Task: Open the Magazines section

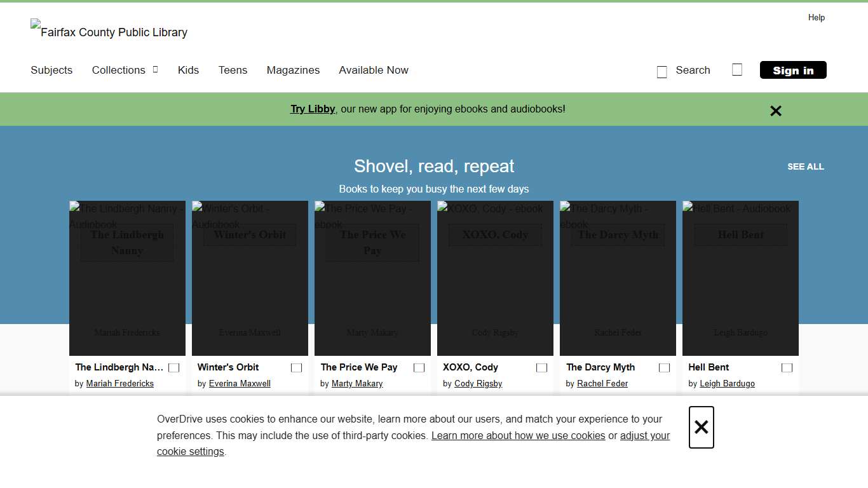Action: [293, 70]
